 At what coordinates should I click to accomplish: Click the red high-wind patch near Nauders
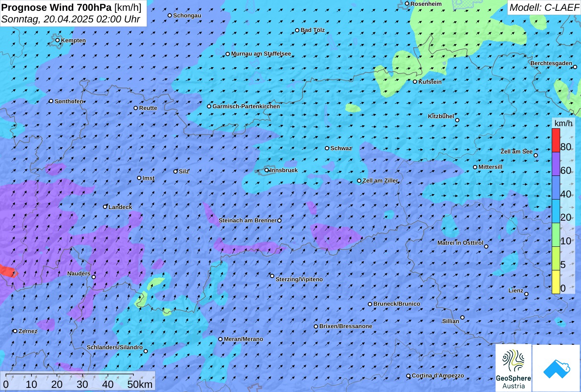(7, 271)
